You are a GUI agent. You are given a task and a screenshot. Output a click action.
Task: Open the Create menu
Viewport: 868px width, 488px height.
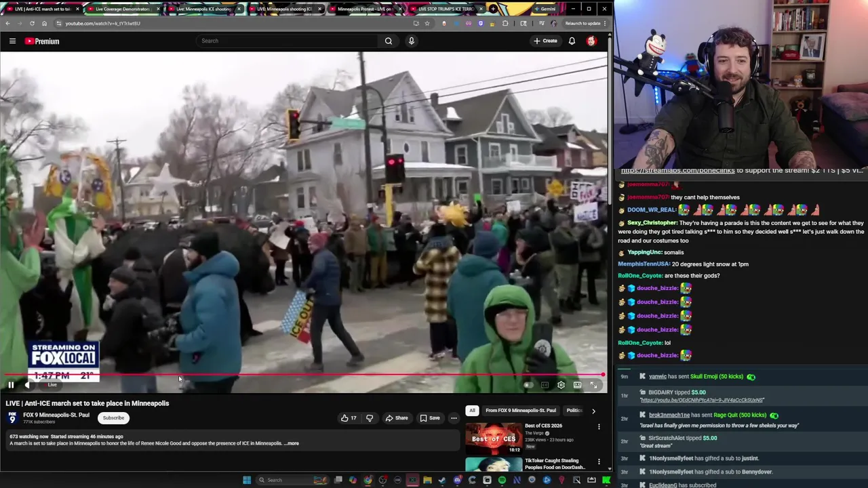click(x=545, y=41)
